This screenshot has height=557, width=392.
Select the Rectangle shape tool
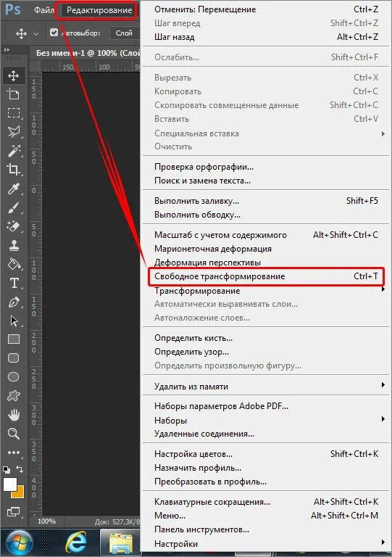14,339
